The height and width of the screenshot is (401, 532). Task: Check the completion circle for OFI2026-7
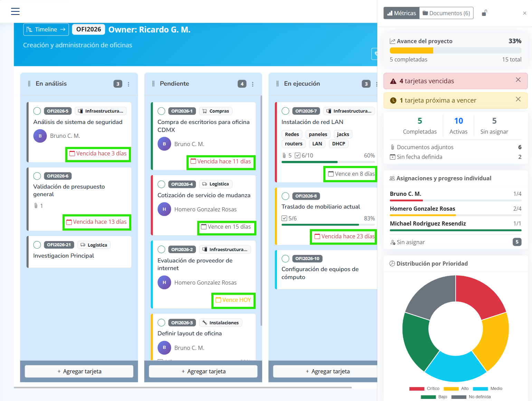point(285,111)
